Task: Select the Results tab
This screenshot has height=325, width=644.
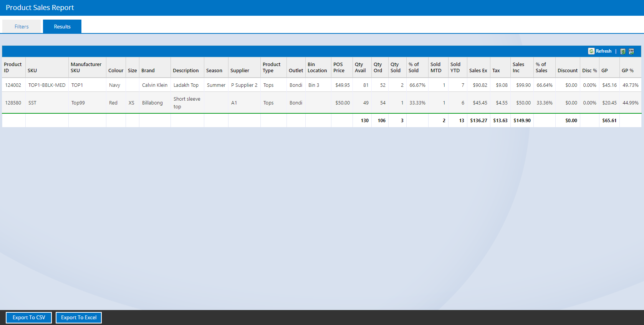Action: (x=62, y=27)
